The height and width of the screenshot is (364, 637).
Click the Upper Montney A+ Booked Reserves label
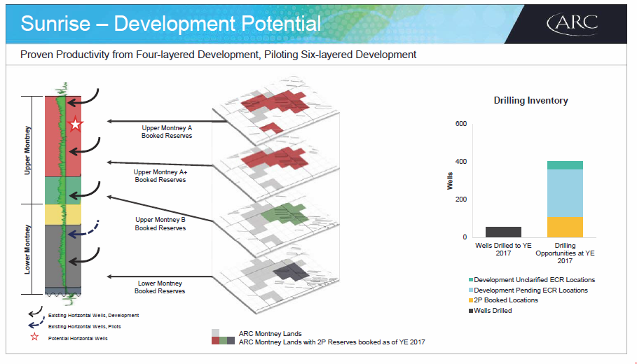pyautogui.click(x=160, y=176)
